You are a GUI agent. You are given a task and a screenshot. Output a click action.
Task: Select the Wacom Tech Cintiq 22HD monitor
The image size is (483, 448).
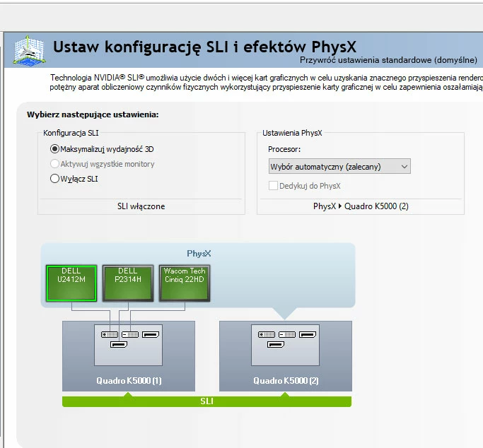coord(185,283)
